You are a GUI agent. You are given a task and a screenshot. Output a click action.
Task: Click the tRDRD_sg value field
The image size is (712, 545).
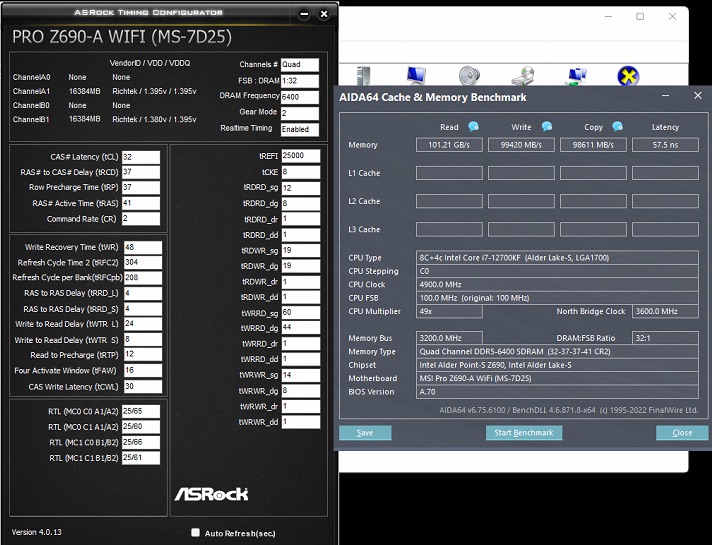pos(301,188)
